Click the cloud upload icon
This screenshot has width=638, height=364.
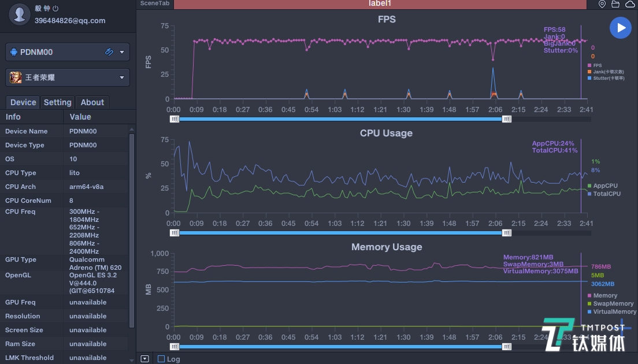[630, 4]
